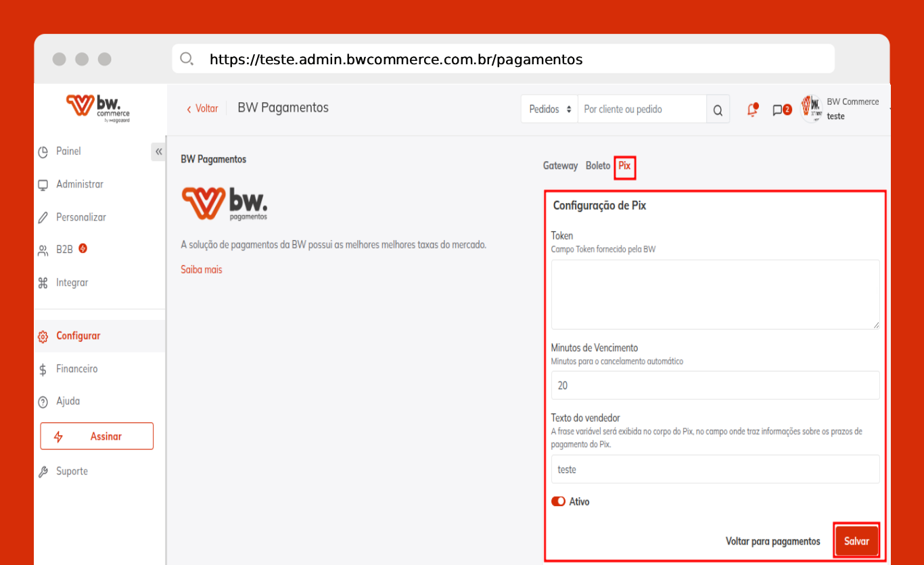This screenshot has width=924, height=565.
Task: Click the Token text area
Action: click(x=715, y=294)
